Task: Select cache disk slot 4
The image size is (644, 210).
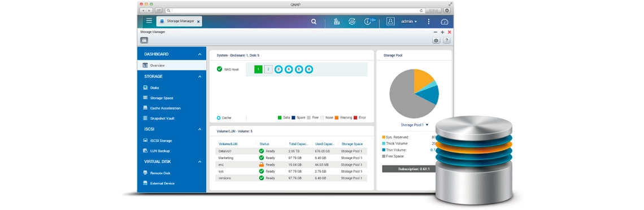Action: 289,69
